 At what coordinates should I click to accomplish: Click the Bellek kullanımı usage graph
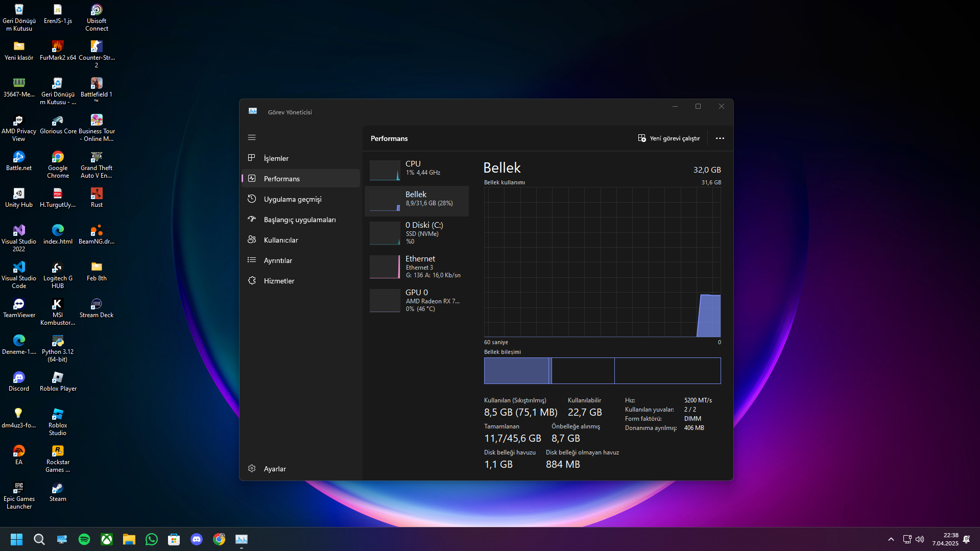(x=603, y=262)
